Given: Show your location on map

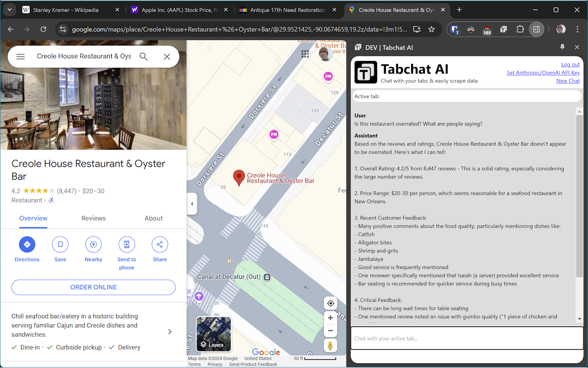Looking at the screenshot, I should tap(330, 303).
